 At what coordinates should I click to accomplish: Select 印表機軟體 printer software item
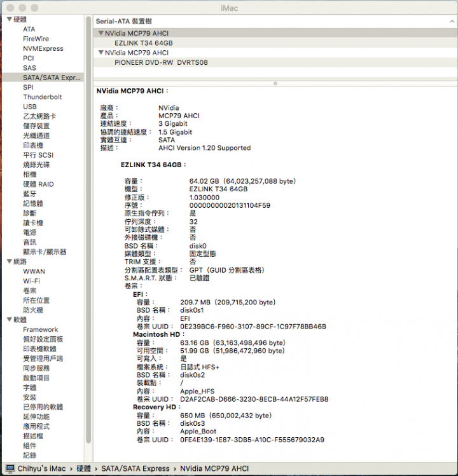click(40, 349)
